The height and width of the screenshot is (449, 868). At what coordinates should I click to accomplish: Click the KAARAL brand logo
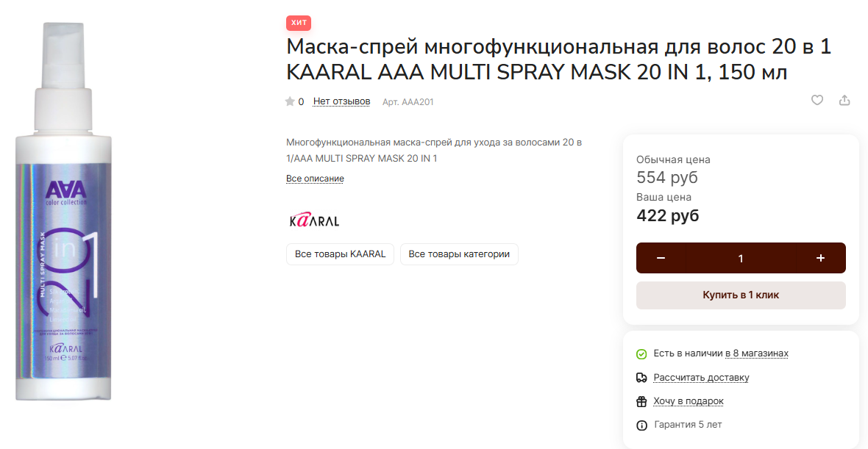coord(314,220)
